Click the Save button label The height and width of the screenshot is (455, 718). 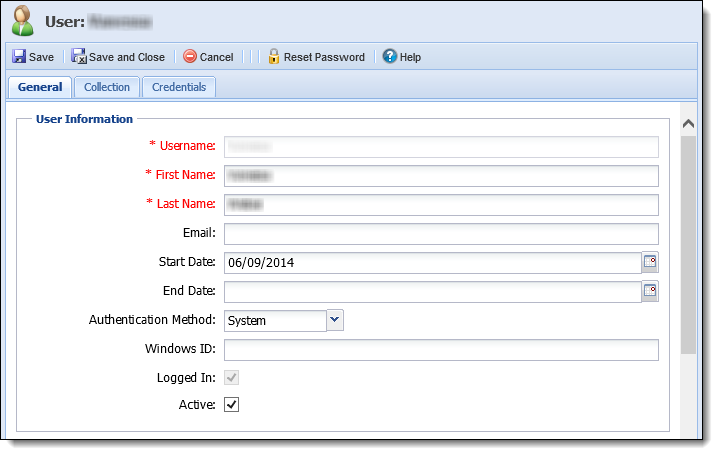pyautogui.click(x=41, y=57)
